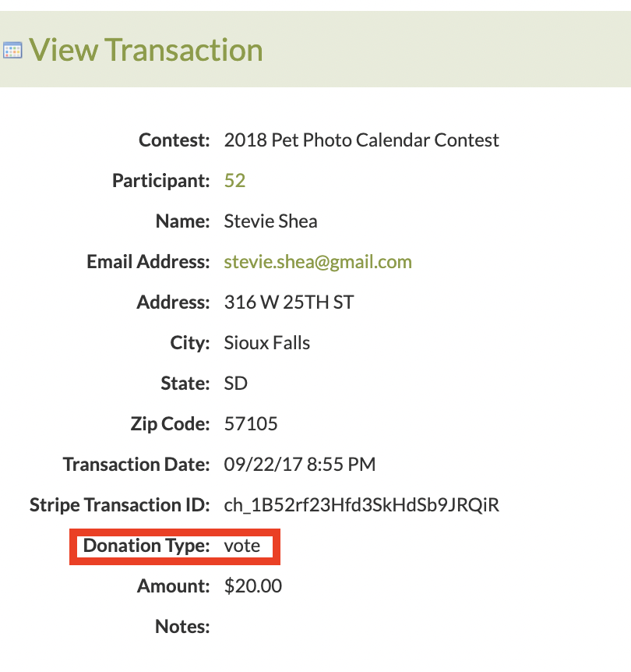Click the donation type value vote
Viewport: 631px width, 672px height.
(x=242, y=546)
